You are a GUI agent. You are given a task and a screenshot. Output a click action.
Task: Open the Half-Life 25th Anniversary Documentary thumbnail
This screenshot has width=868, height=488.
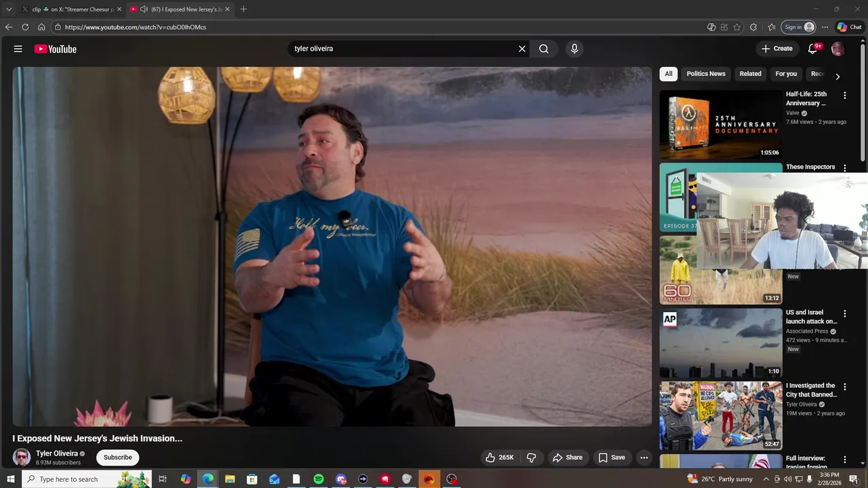tap(721, 125)
